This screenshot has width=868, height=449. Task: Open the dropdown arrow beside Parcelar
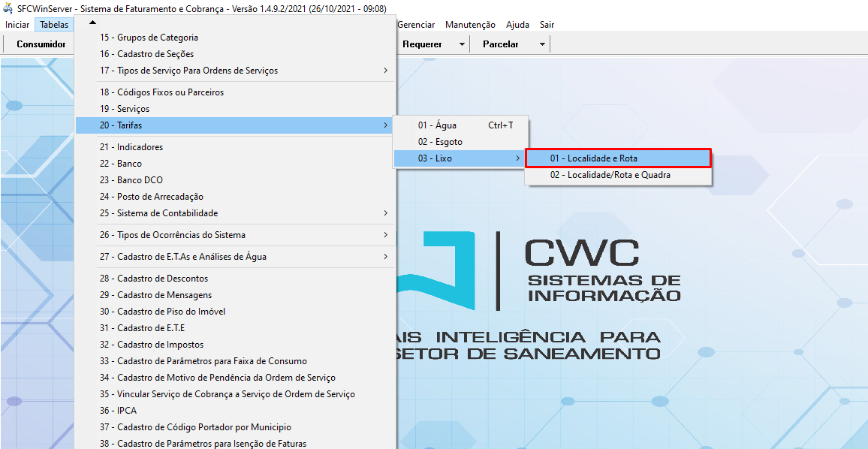tap(541, 44)
